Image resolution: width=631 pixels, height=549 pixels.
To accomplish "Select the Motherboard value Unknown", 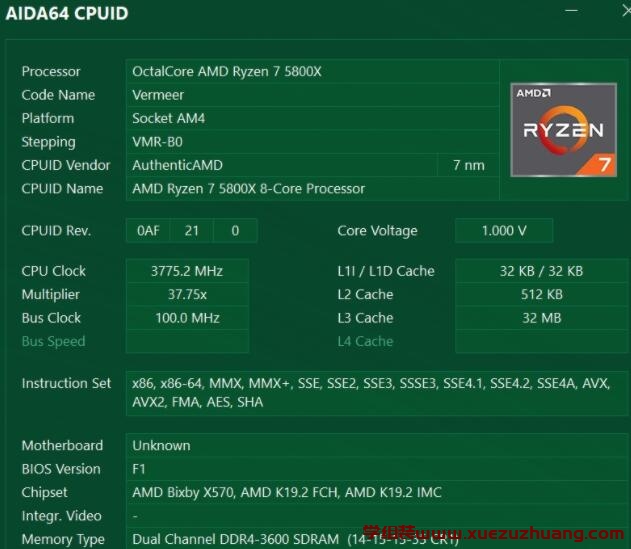I will [377, 446].
